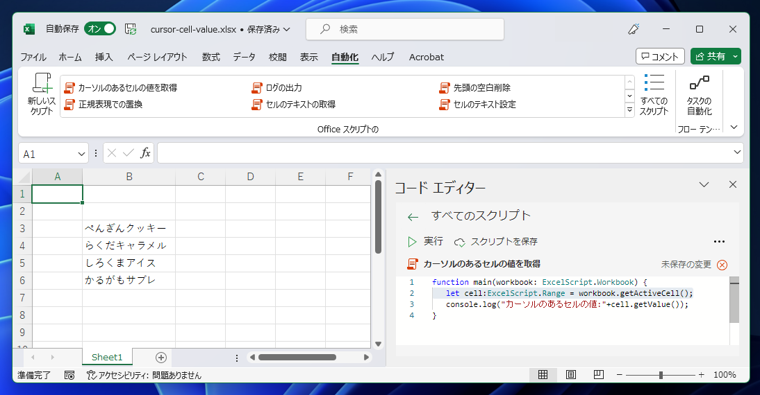Click the vertical scrollbar down arrow of sheet

click(x=378, y=344)
